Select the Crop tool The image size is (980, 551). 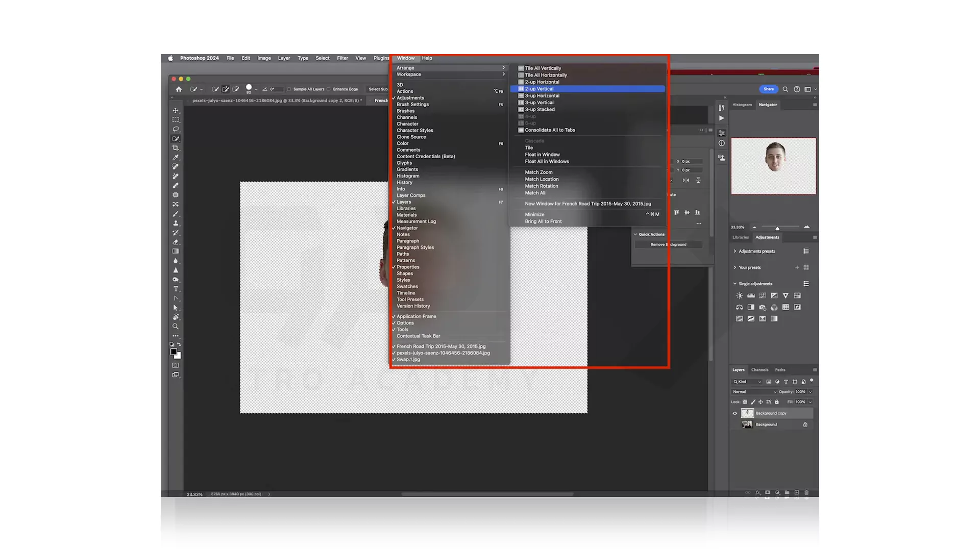click(x=176, y=148)
